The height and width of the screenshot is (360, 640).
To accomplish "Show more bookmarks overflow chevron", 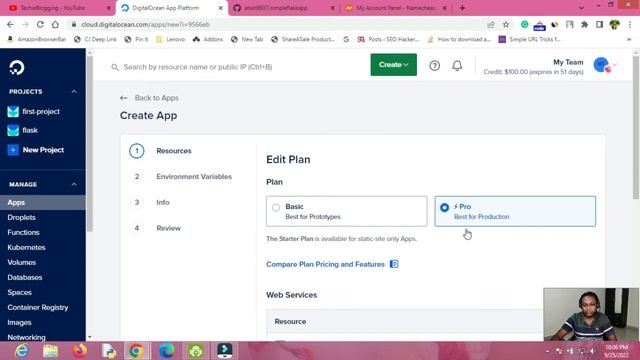I will 629,39.
